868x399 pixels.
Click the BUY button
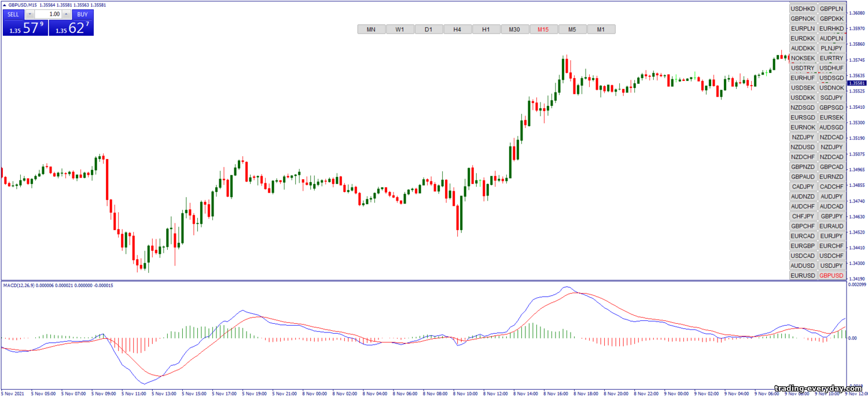coord(83,14)
